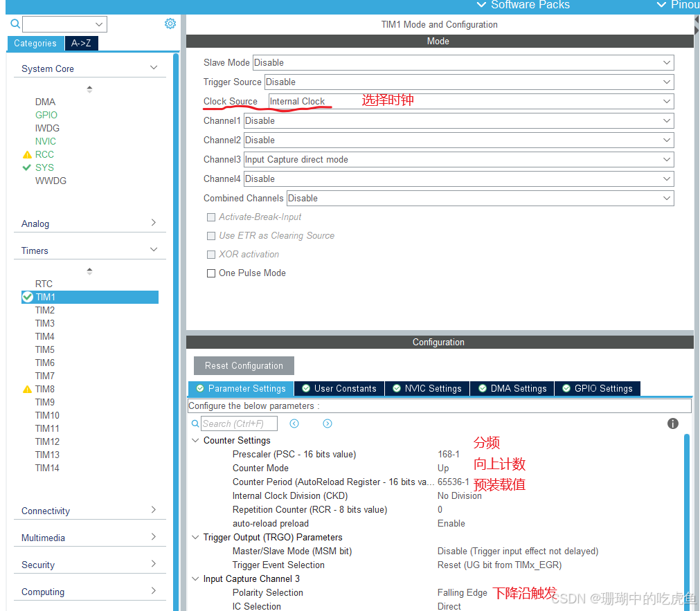Select DMA in System Core list
The width and height of the screenshot is (700, 611).
coord(45,102)
